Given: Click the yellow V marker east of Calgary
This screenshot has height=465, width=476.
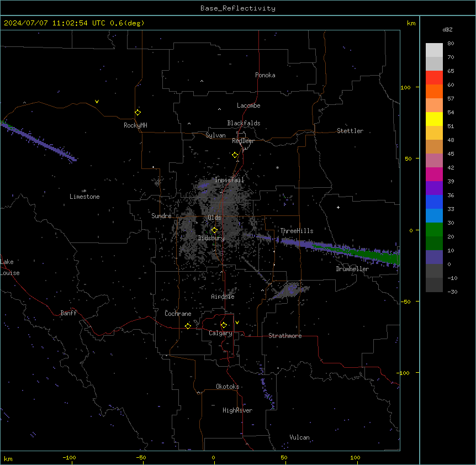Looking at the screenshot, I should click(237, 323).
